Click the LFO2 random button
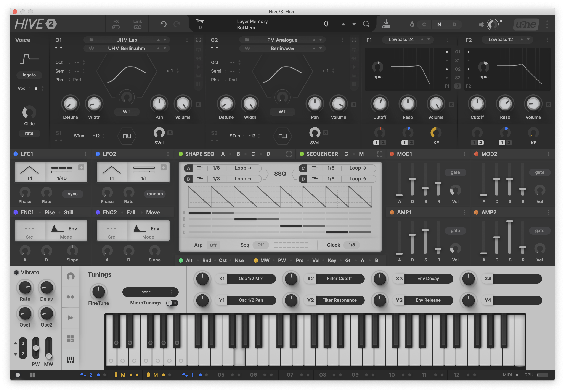Image resolution: width=565 pixels, height=392 pixels. pyautogui.click(x=155, y=194)
